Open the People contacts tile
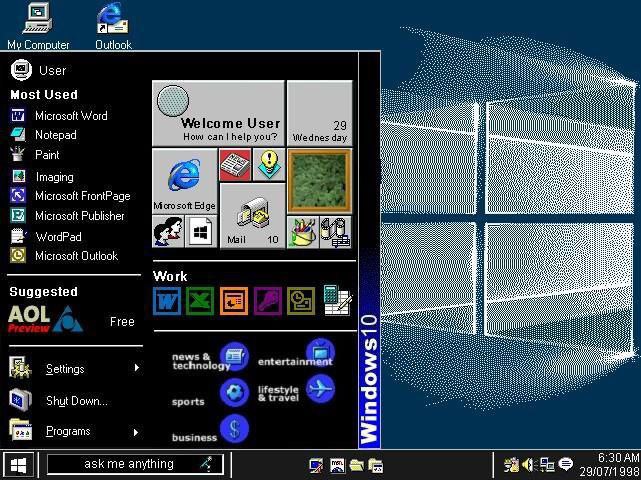The image size is (641, 480). tap(168, 231)
